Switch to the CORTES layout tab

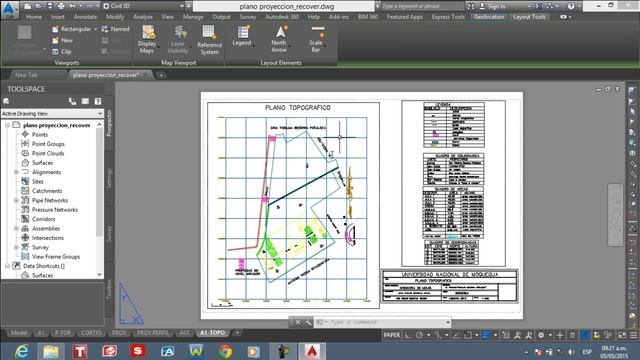[x=91, y=333]
